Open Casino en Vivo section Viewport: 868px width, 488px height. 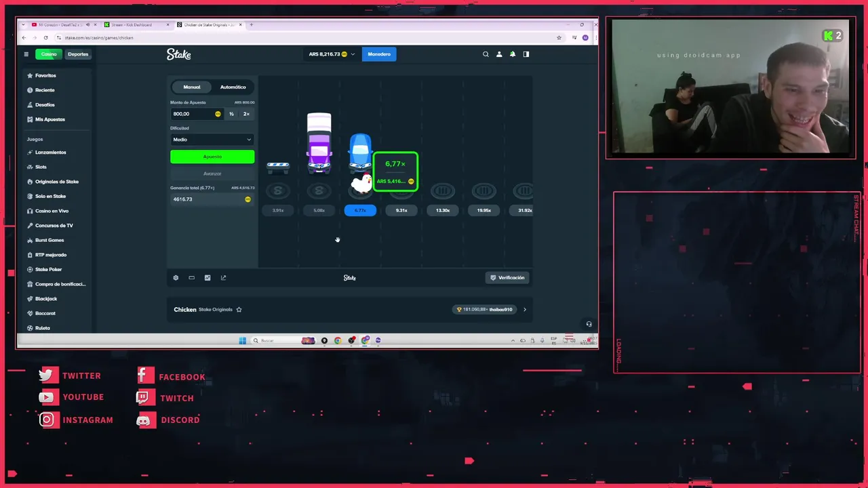[x=52, y=211]
